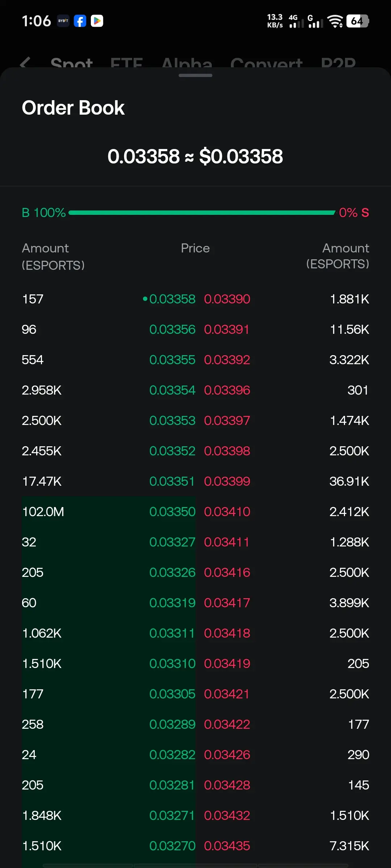
Task: Switch to the Spot tab
Action: pyautogui.click(x=72, y=63)
